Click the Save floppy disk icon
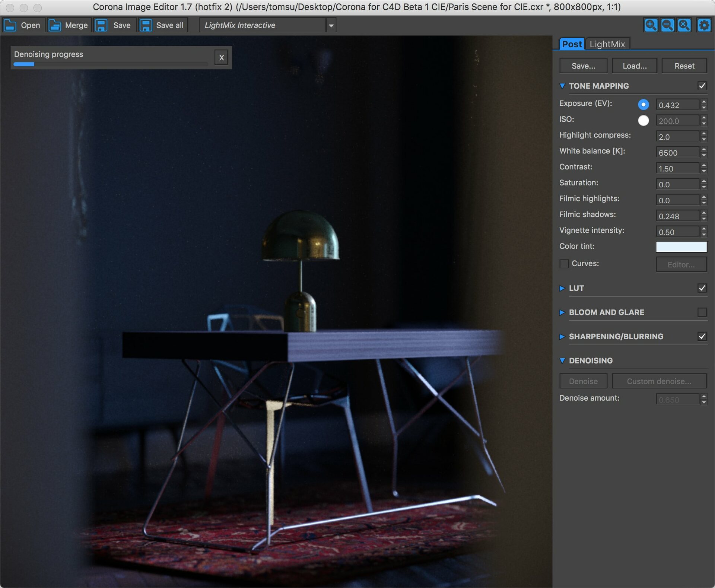This screenshot has width=715, height=588. [101, 25]
